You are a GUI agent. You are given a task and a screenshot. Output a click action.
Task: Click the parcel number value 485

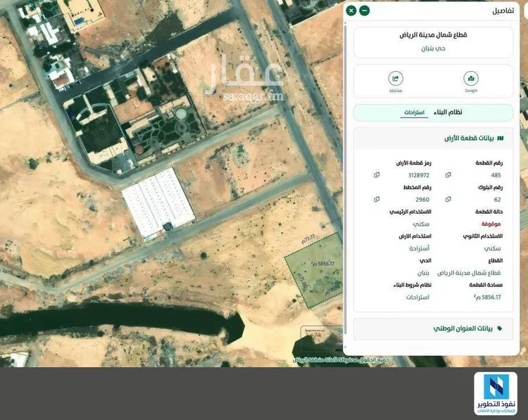tap(496, 175)
